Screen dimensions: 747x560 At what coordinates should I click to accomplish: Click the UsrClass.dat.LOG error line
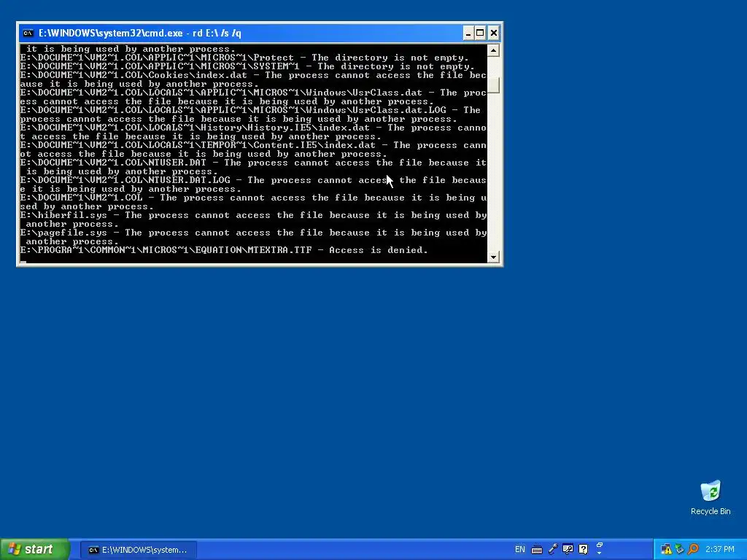click(251, 114)
